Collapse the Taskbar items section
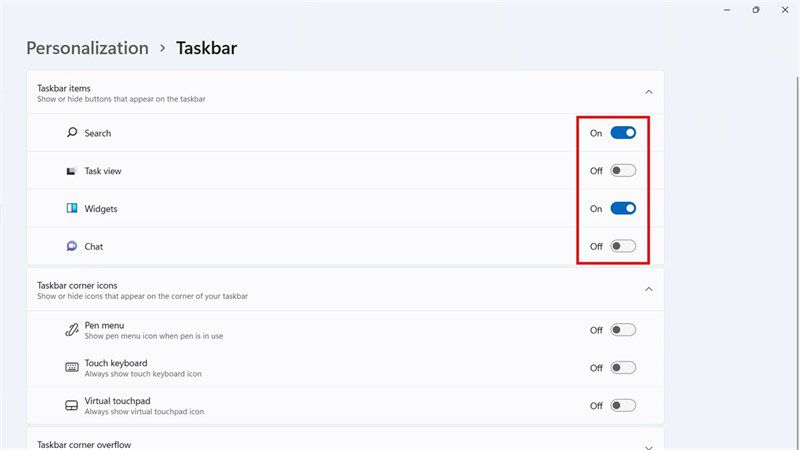Image resolution: width=800 pixels, height=450 pixels. pos(648,92)
